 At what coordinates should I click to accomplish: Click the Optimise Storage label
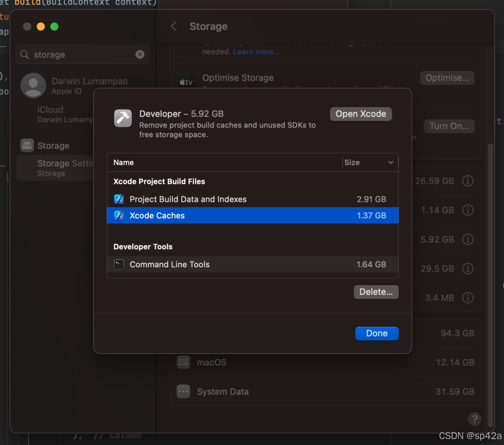[238, 77]
